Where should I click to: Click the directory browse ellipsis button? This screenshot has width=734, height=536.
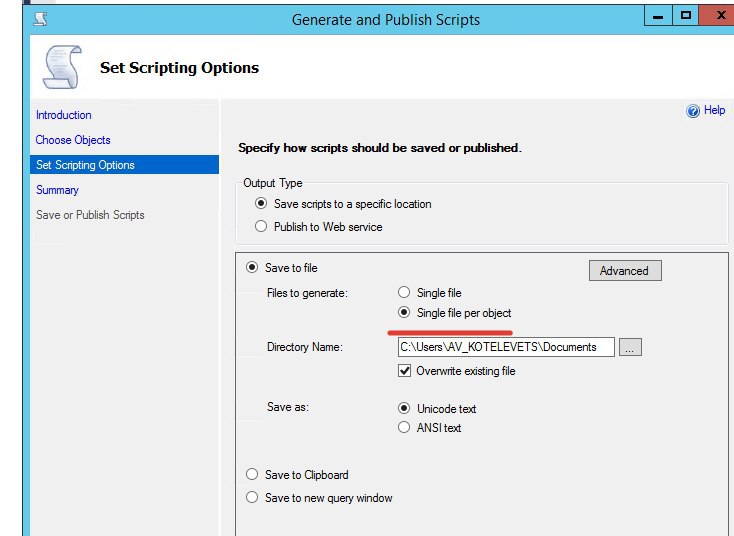[630, 347]
